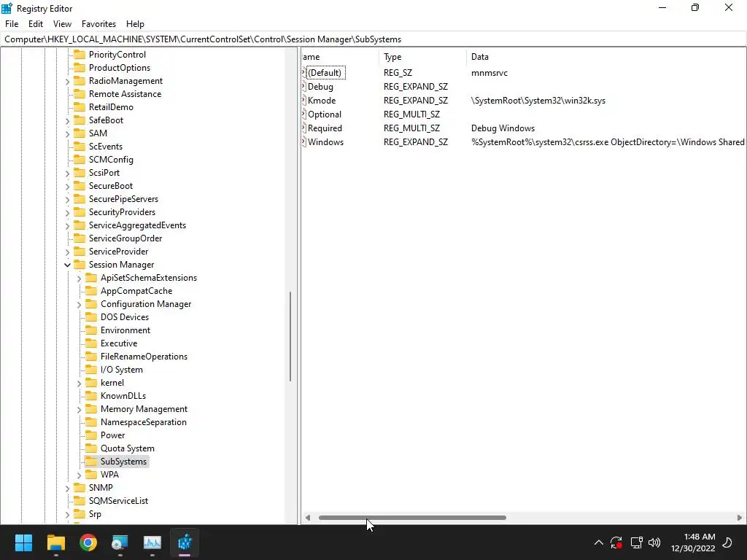Click the right arrow of horizontal scrollbar

(x=739, y=518)
